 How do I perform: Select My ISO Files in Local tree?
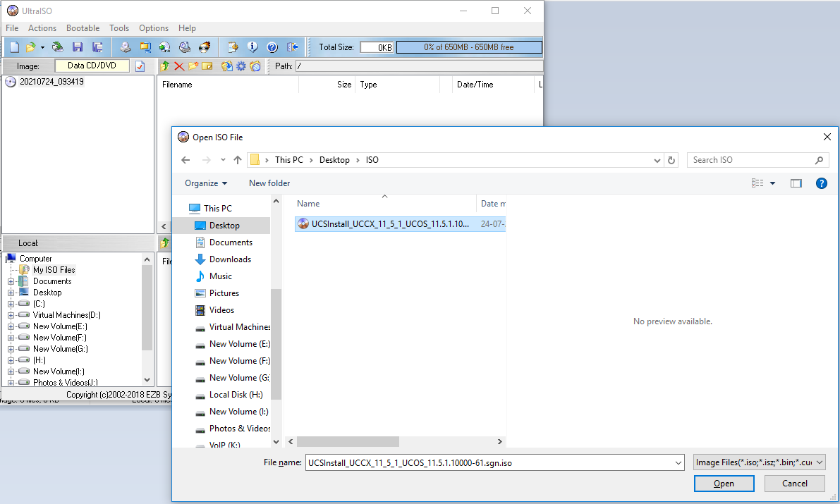pos(54,270)
